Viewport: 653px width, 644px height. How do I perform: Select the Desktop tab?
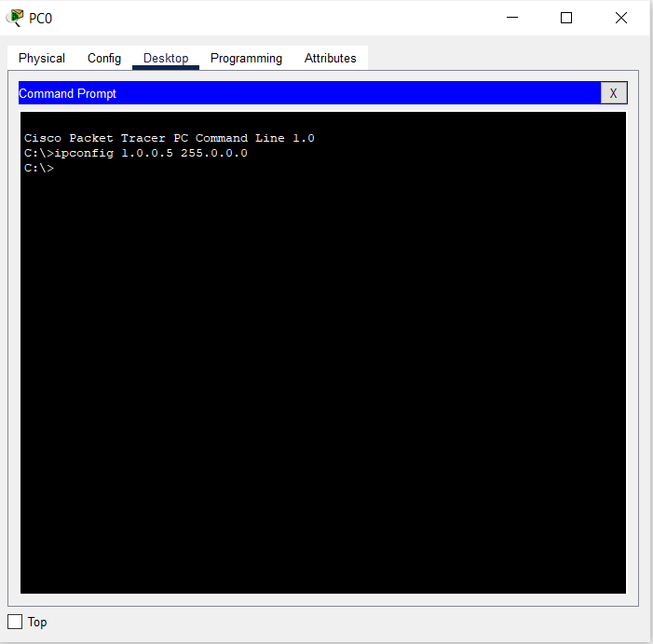coord(166,58)
